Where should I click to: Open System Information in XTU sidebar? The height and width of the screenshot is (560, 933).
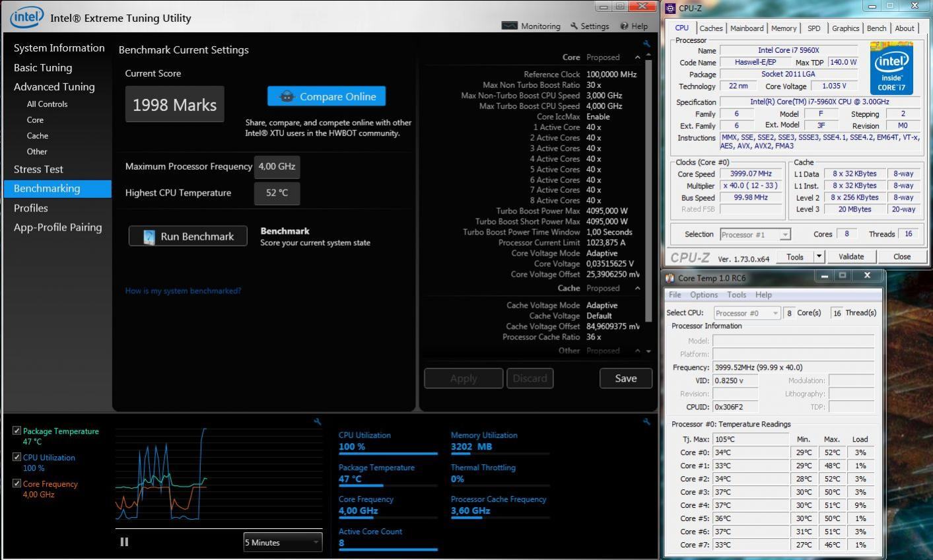59,48
